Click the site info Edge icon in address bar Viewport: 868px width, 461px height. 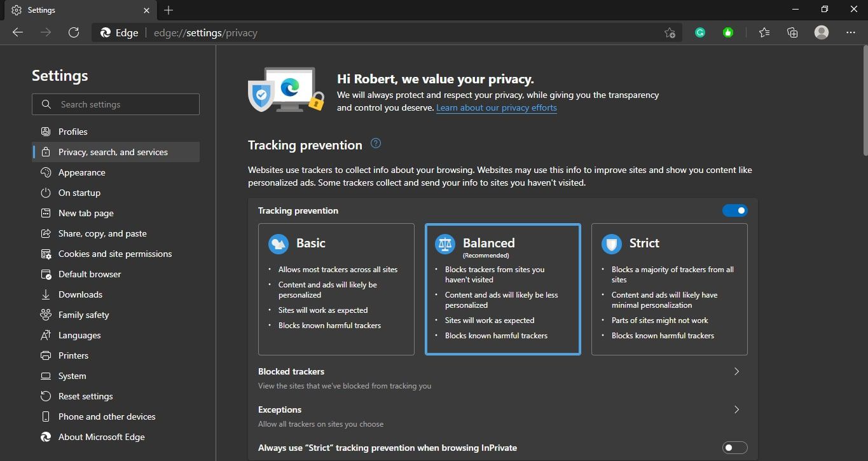[106, 33]
